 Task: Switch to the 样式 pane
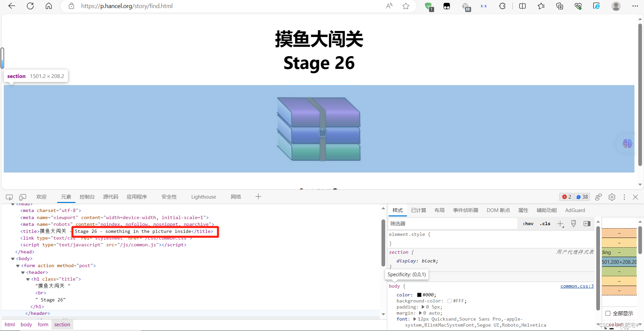[398, 210]
